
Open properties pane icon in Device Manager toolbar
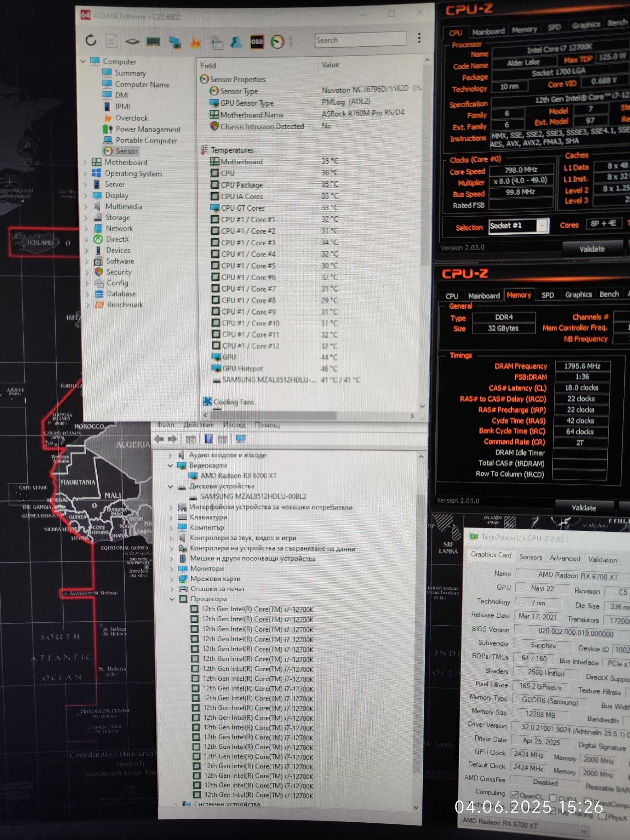(x=222, y=439)
